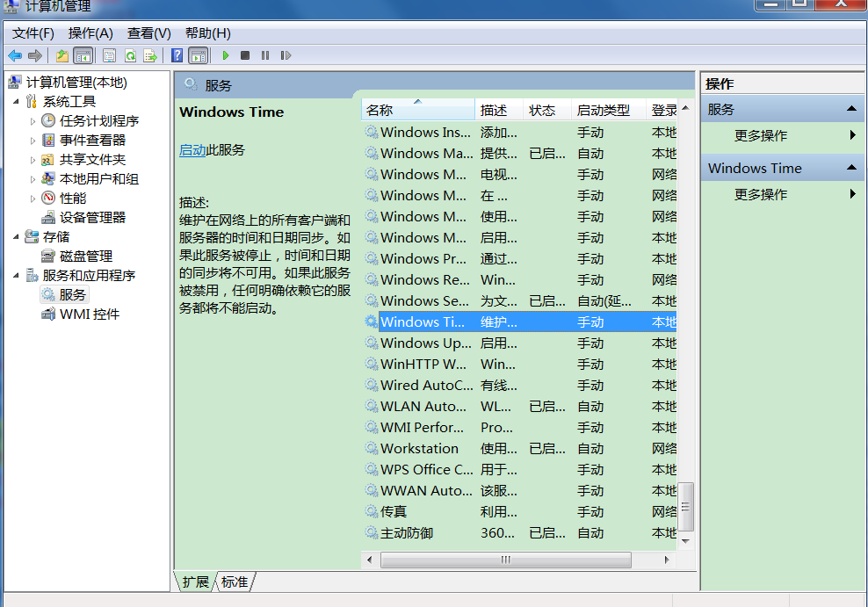This screenshot has width=868, height=607.
Task: Click the restart service toolbar icon
Action: point(286,55)
